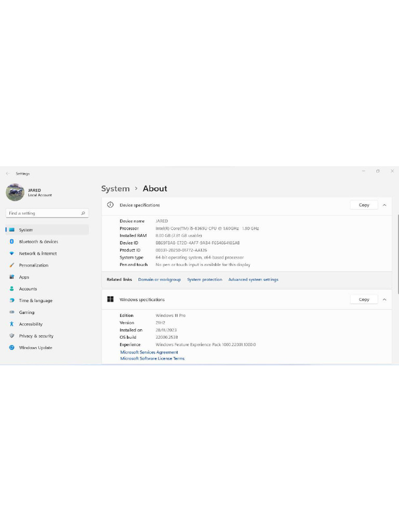The height and width of the screenshot is (532, 399).
Task: Click the Time & language globe icon
Action: point(11,300)
